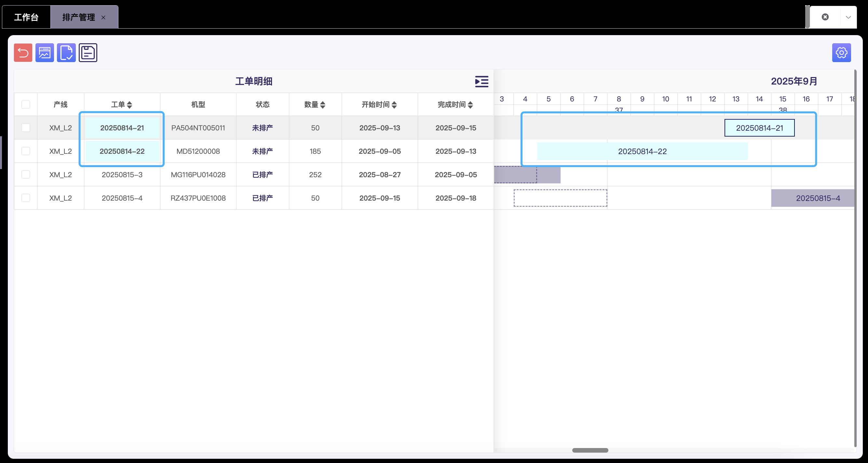Click the save floppy disk icon

click(x=88, y=53)
